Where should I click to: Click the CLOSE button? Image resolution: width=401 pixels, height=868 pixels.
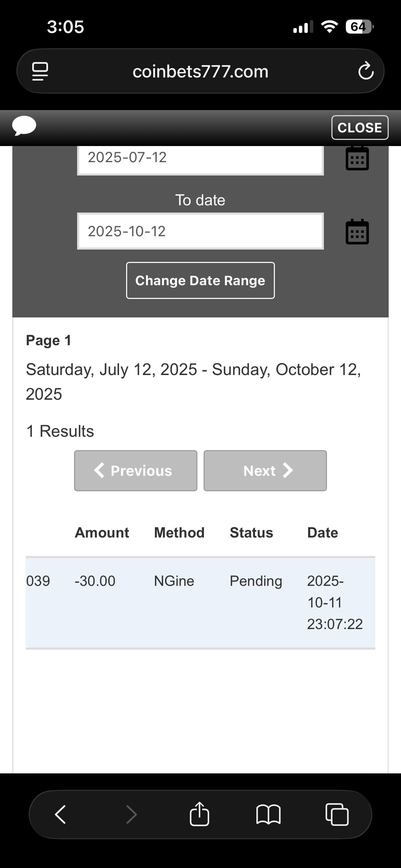[360, 128]
